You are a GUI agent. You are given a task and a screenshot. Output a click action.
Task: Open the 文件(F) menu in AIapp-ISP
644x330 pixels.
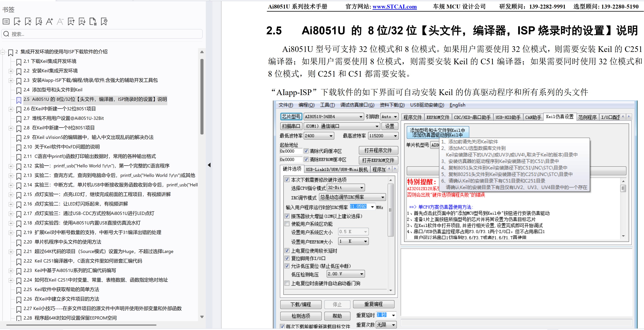[x=286, y=105]
